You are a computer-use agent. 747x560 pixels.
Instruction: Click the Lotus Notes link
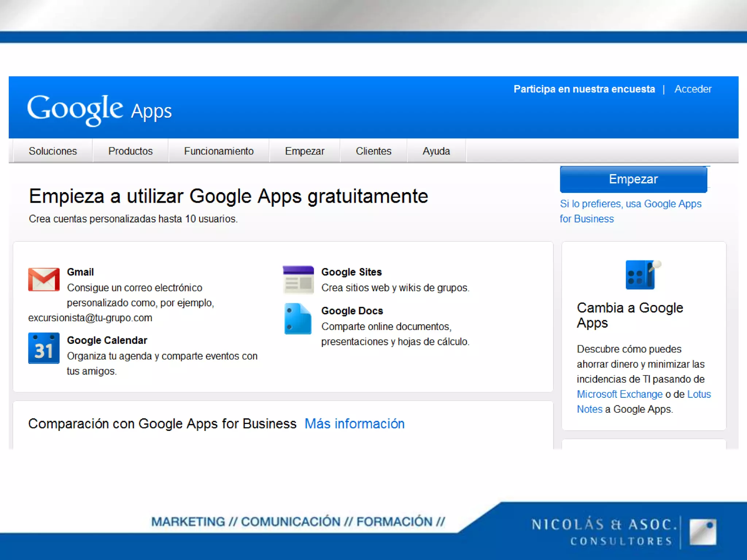(x=698, y=394)
